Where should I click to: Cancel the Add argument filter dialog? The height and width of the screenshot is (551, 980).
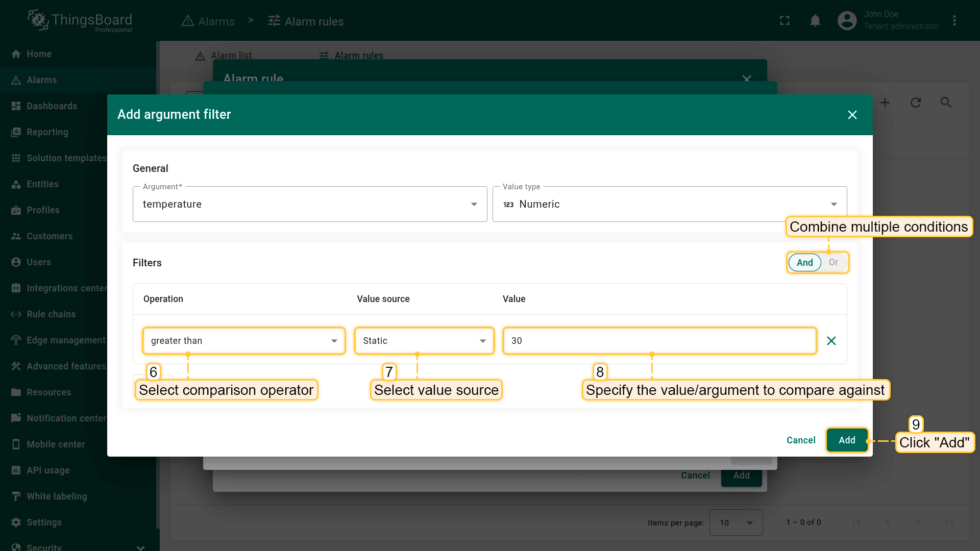coord(801,440)
